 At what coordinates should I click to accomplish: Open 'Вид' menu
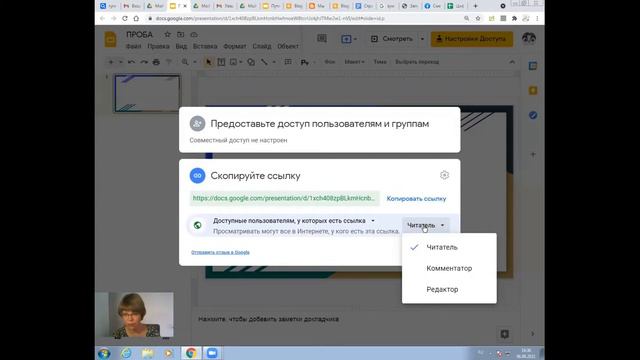pyautogui.click(x=181, y=47)
